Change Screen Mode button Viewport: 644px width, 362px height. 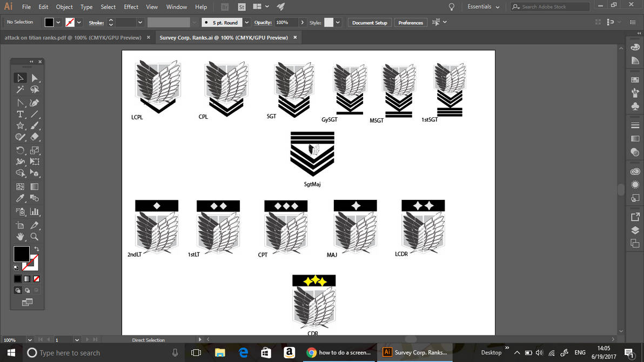click(x=27, y=303)
